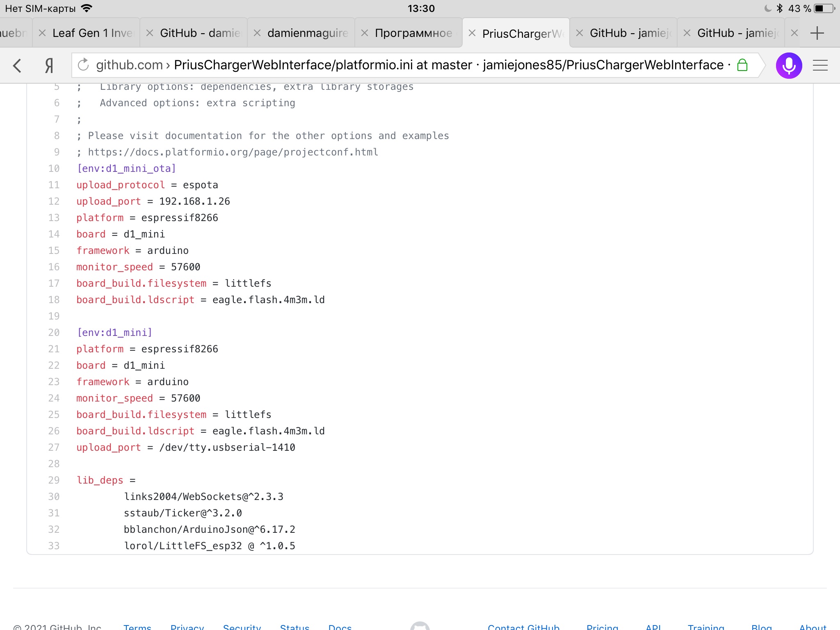Switch to the Программное tab
Viewport: 840px width, 630px height.
click(413, 33)
